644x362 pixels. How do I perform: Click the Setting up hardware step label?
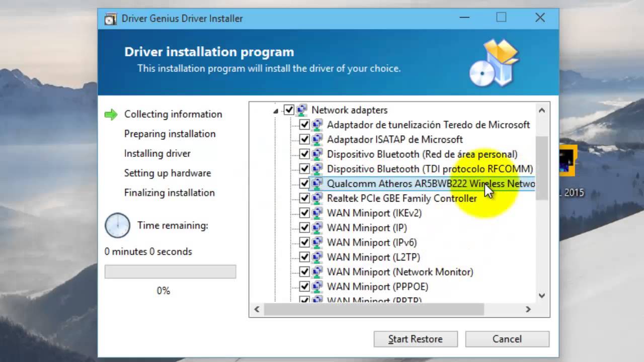(x=168, y=173)
